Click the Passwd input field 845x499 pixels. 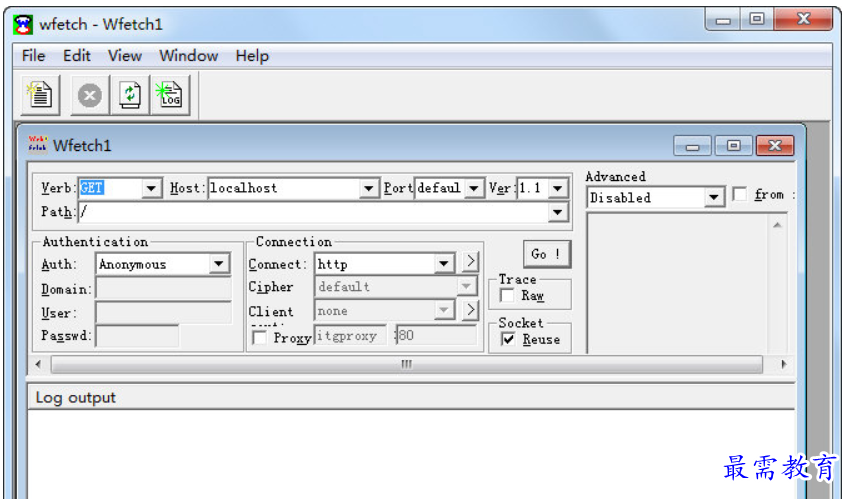[x=137, y=336]
